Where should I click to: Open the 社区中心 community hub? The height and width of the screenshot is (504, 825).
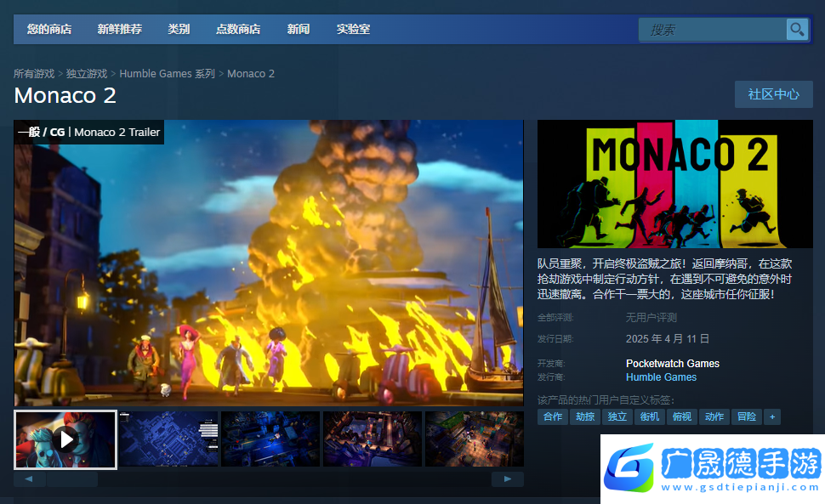pyautogui.click(x=774, y=94)
